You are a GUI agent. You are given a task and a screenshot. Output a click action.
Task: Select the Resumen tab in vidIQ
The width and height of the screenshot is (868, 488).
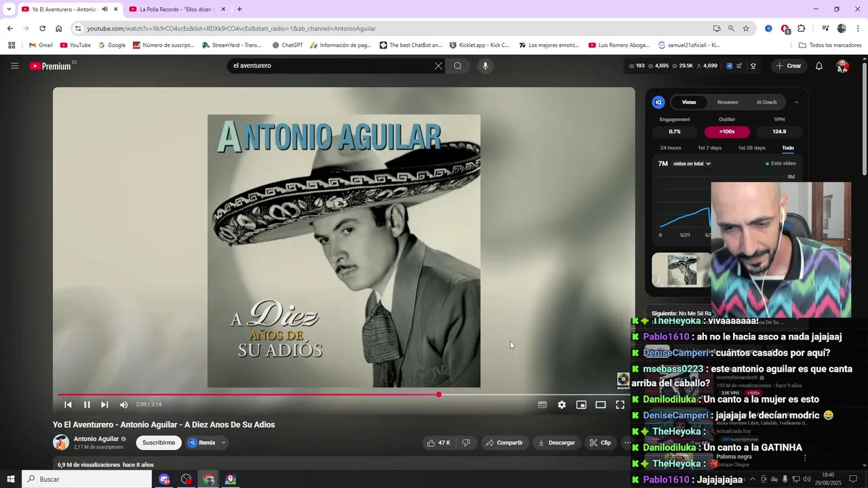728,102
